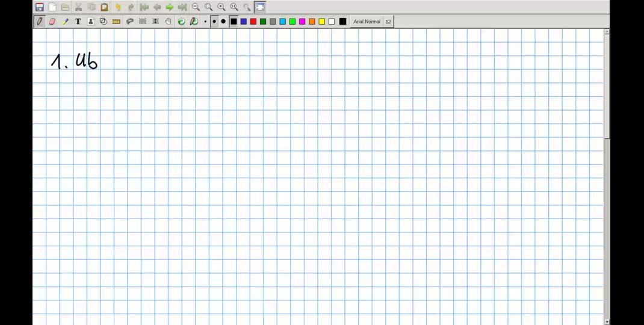Open the color chooser beside Arial Normal
This screenshot has width=644, height=325.
[342, 21]
